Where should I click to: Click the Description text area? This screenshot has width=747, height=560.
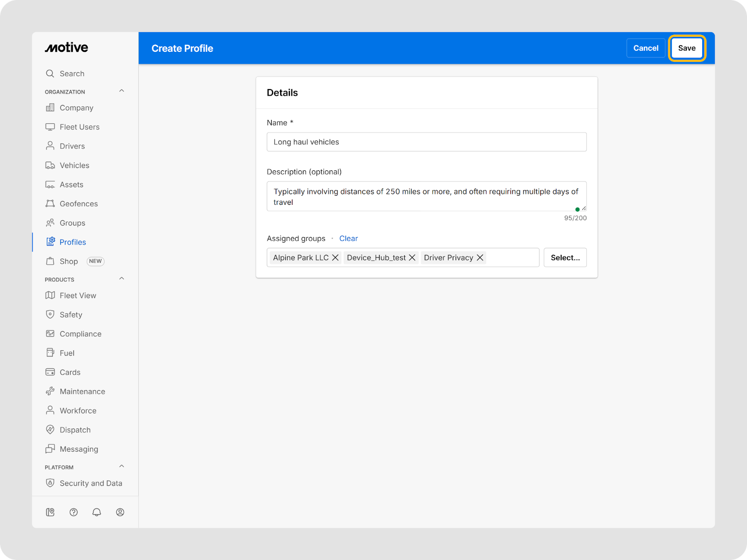(426, 196)
